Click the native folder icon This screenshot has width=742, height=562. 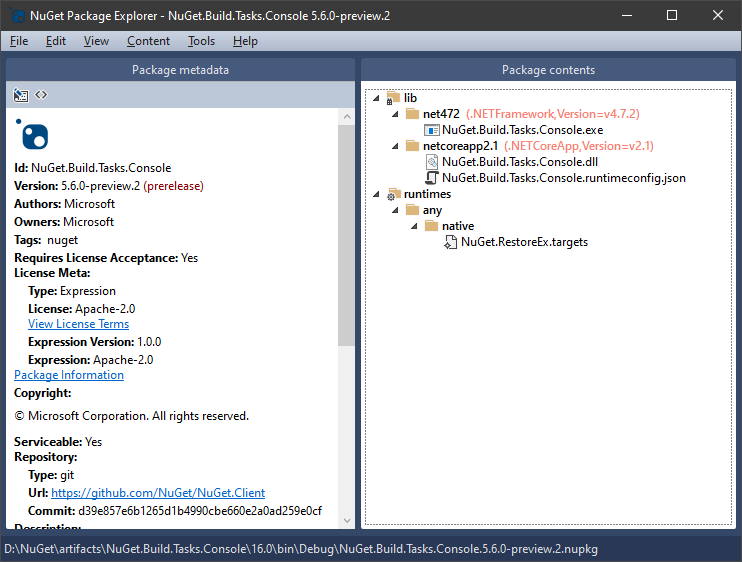point(432,226)
